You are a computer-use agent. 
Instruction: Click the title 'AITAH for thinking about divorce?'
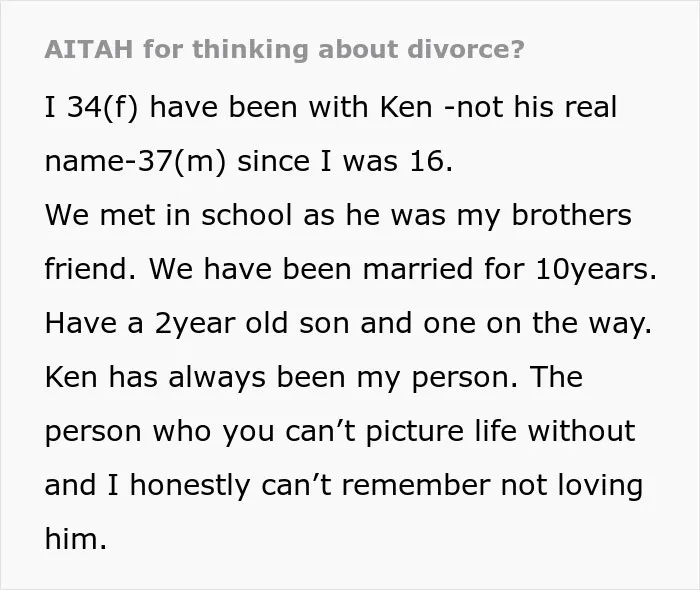[284, 49]
